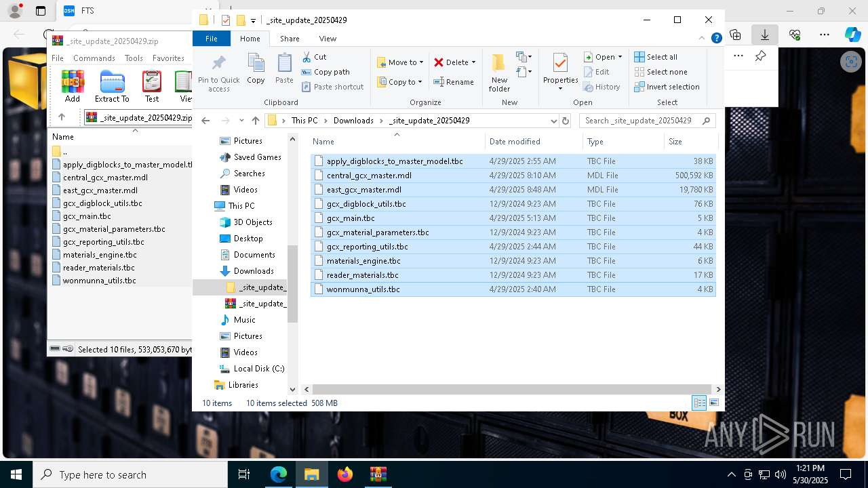Switch to the Share tab
Image resolution: width=868 pixels, height=488 pixels.
point(290,39)
